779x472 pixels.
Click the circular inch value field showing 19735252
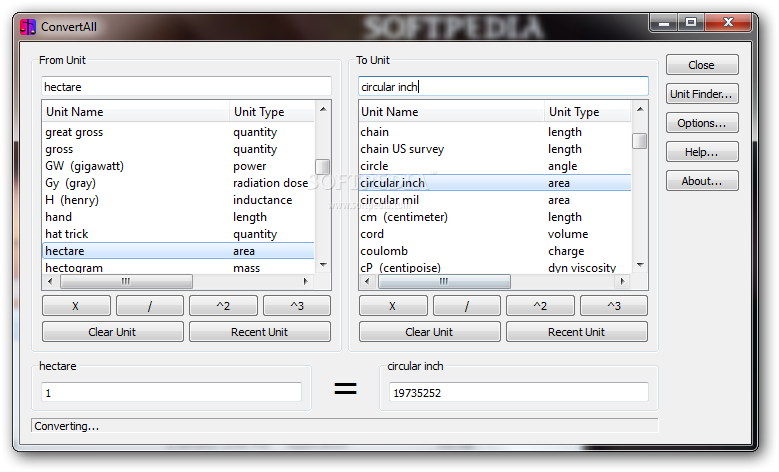coord(519,393)
